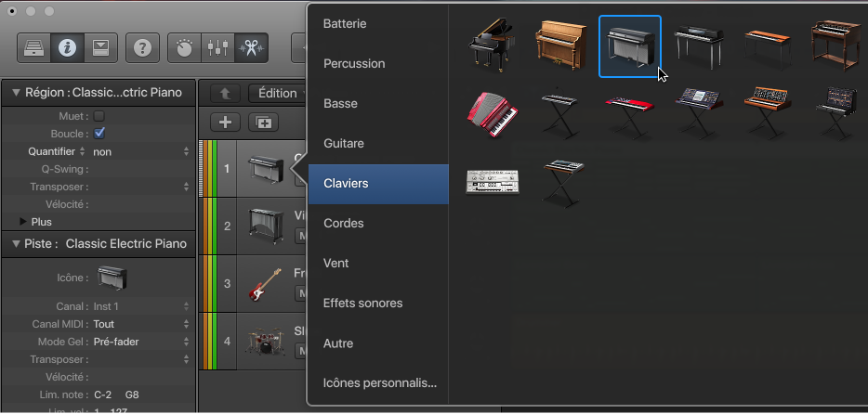868x414 pixels.
Task: Pick the dark synth with screen icon
Action: tap(836, 113)
